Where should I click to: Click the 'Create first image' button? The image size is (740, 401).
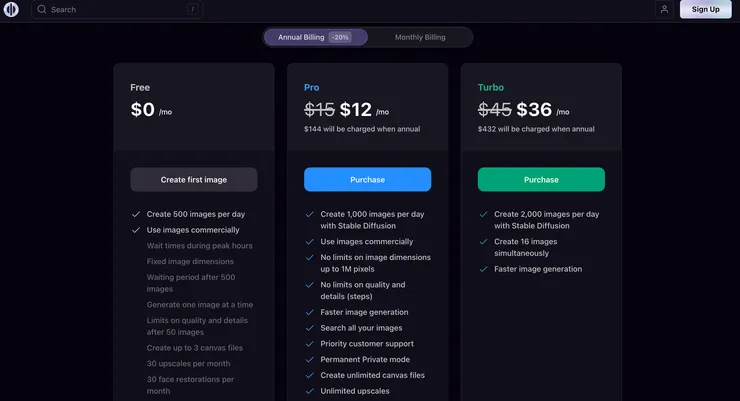[x=194, y=180]
